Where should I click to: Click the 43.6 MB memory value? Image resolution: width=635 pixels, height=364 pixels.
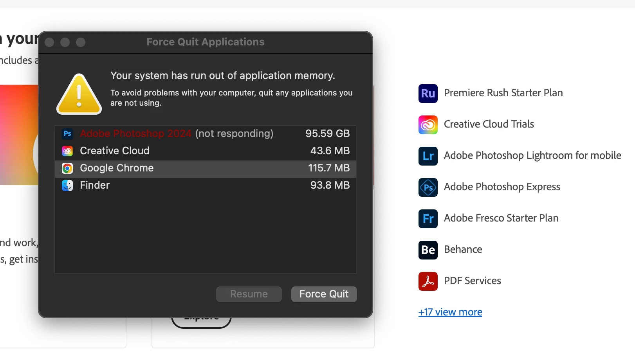pos(330,151)
